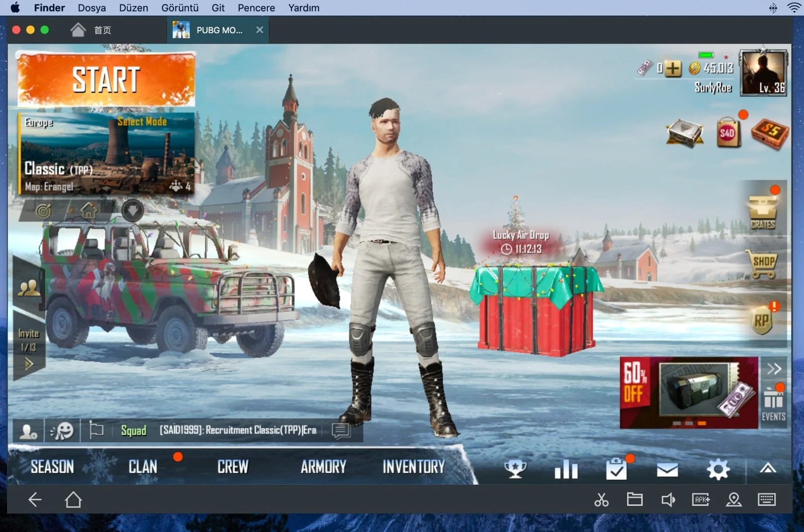Viewport: 804px width, 532px height.
Task: Select the player character in lobby
Action: coord(386,266)
